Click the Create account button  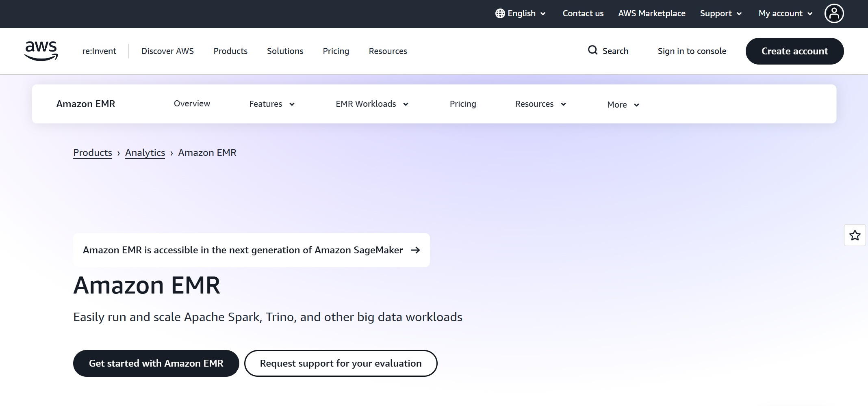click(x=794, y=51)
